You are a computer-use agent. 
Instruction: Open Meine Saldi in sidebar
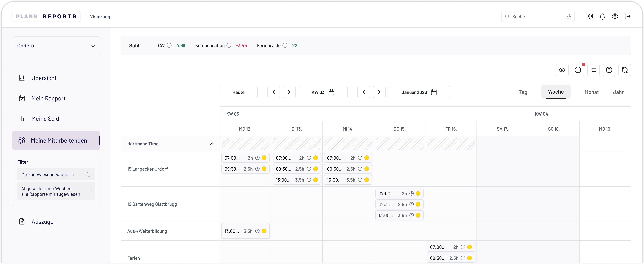46,119
